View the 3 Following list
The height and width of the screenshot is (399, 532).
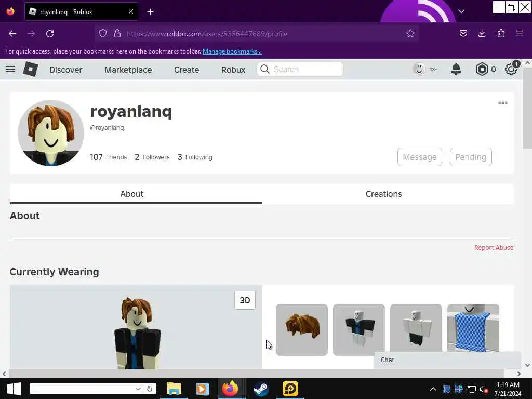coord(195,157)
